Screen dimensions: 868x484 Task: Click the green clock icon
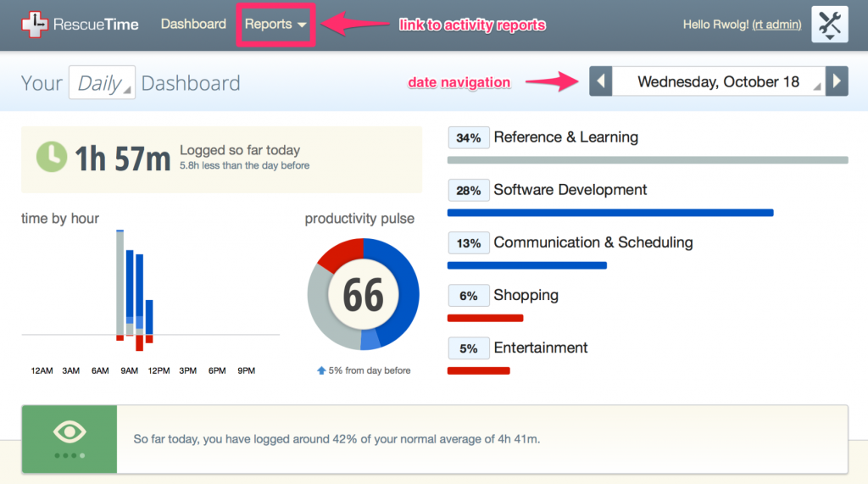pyautogui.click(x=52, y=158)
